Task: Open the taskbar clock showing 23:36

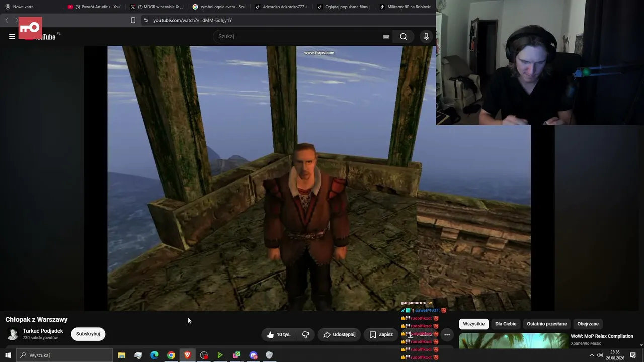Action: (x=614, y=355)
